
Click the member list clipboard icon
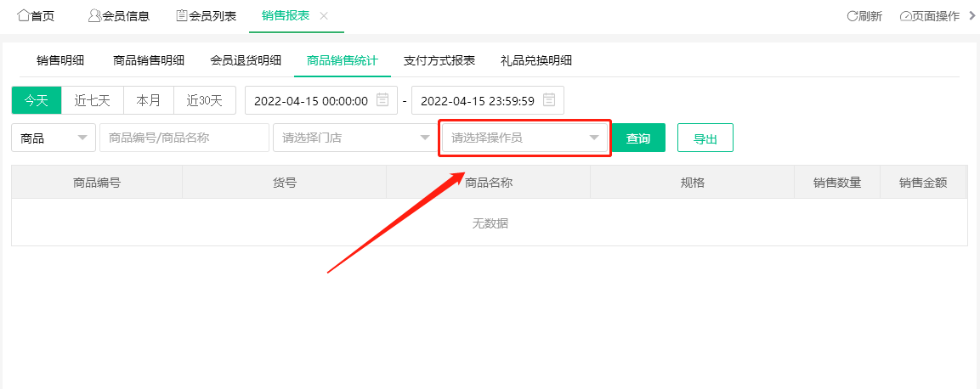click(x=181, y=16)
